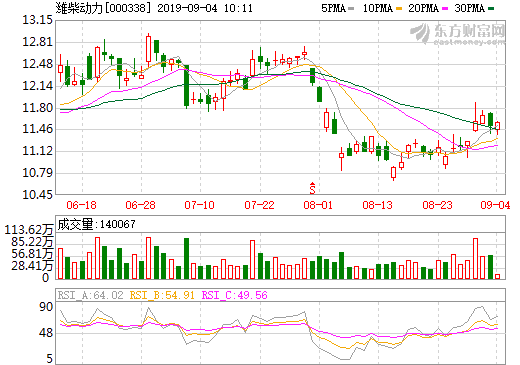
Task: Click the magenta 20PMA color swatch
Action: click(445, 9)
